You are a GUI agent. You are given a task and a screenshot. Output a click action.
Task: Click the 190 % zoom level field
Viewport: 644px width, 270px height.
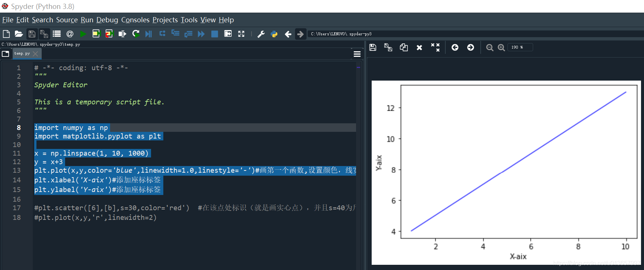520,47
